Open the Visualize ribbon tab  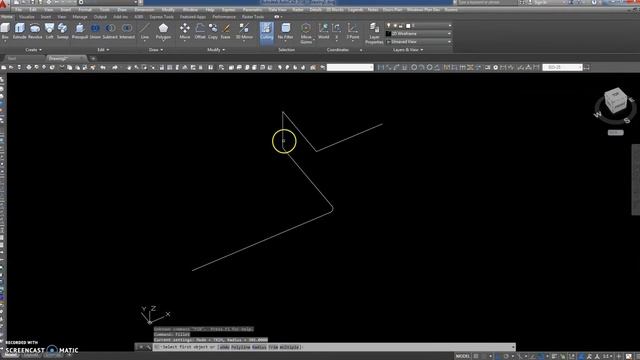pos(27,17)
